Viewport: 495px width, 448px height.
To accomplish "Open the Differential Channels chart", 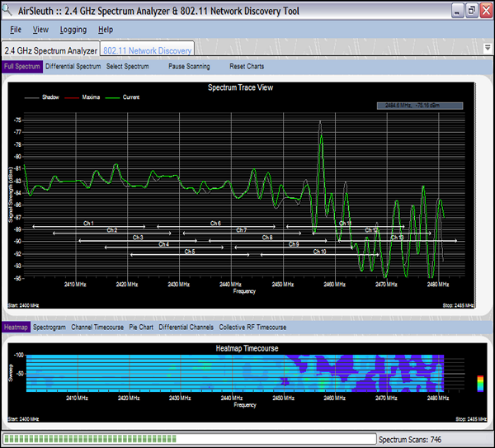I will (x=186, y=328).
